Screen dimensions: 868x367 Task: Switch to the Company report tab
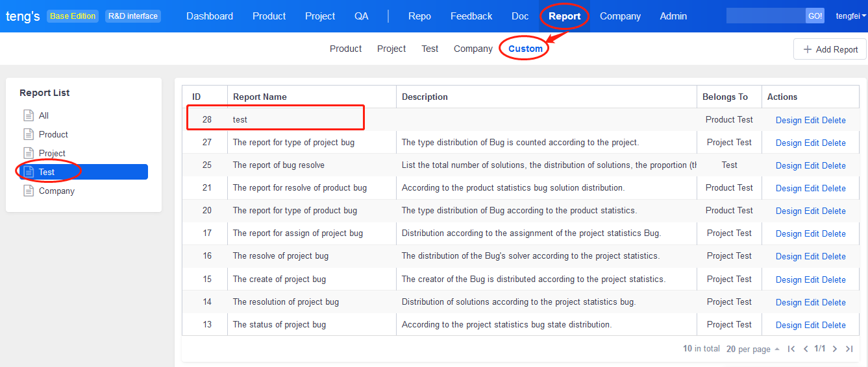coord(473,49)
